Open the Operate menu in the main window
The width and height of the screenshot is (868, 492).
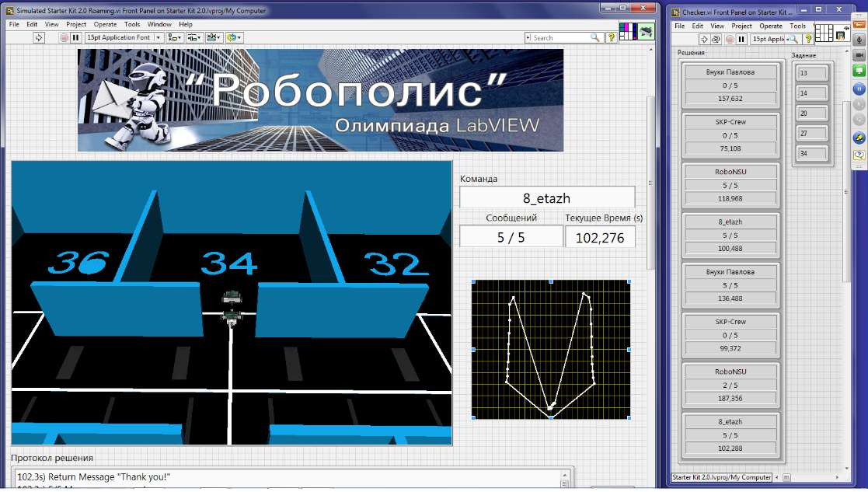(x=105, y=24)
